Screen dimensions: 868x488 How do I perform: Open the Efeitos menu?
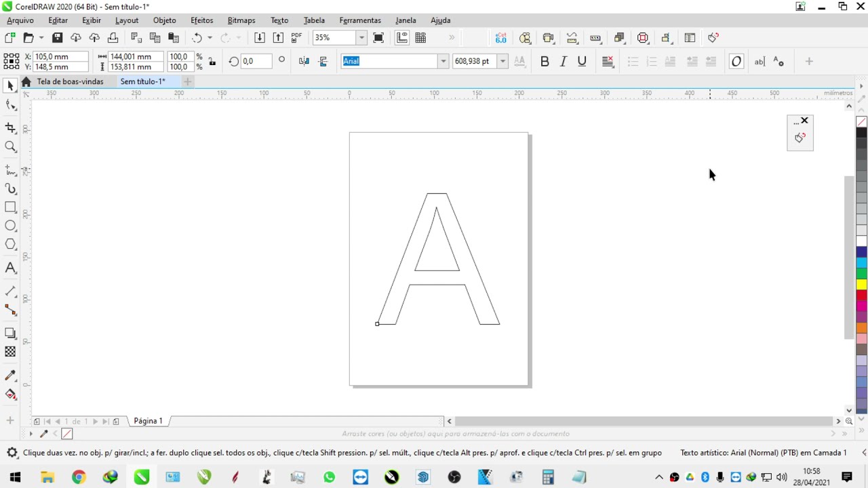point(201,20)
